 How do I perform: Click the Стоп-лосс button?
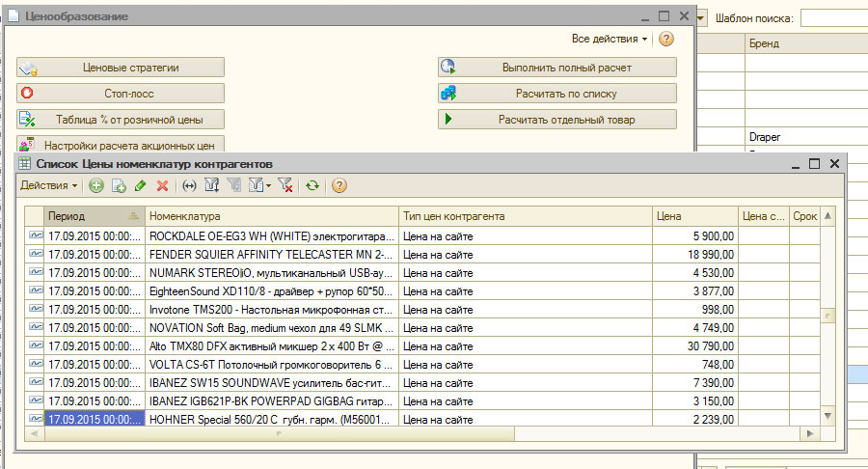[x=121, y=94]
